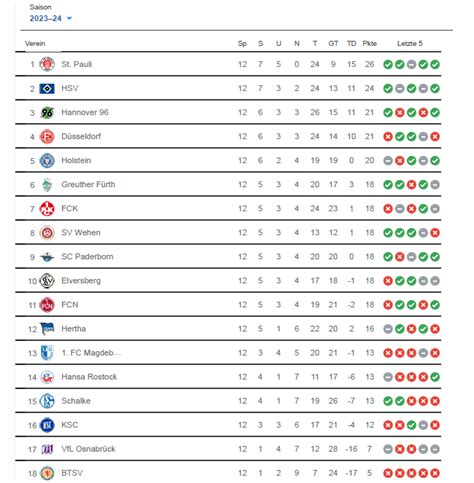Click Holstein's oldest draw result icon
The image size is (474, 483).
pyautogui.click(x=388, y=161)
